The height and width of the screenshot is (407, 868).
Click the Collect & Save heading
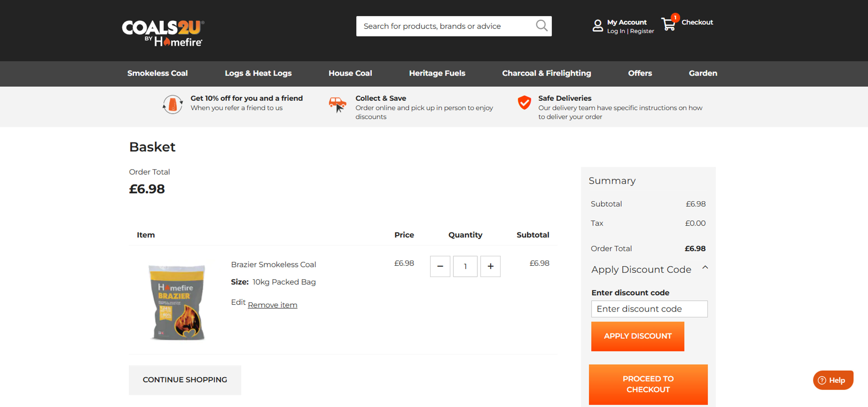381,98
